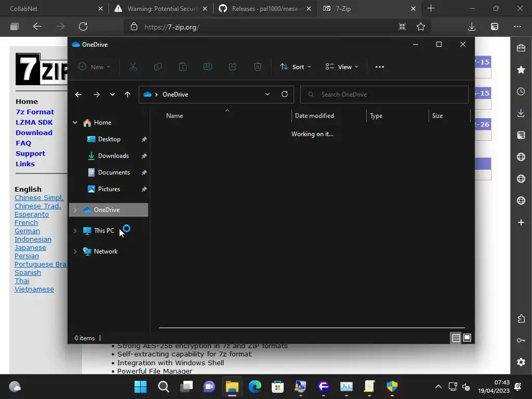Screen dimensions: 532x399
Task: Open the Start menu on the taskbar
Action: click(x=140, y=387)
